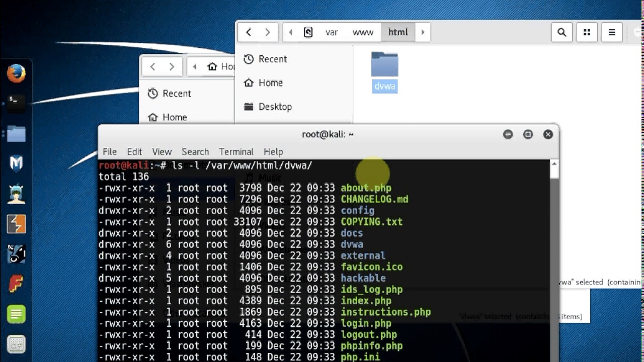Open the green notes dock icon
This screenshot has height=362, width=644.
point(16,315)
